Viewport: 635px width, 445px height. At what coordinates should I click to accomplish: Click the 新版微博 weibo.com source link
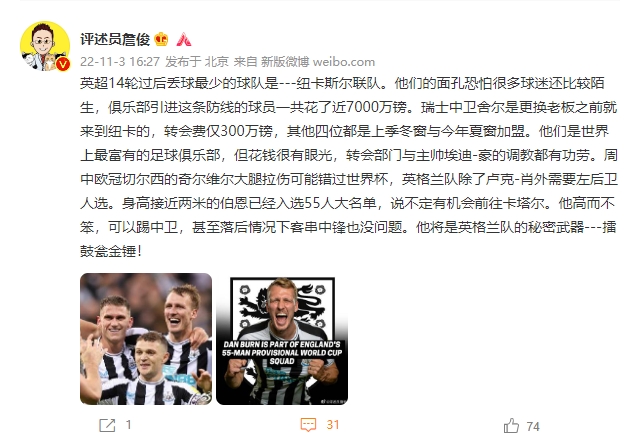(318, 62)
